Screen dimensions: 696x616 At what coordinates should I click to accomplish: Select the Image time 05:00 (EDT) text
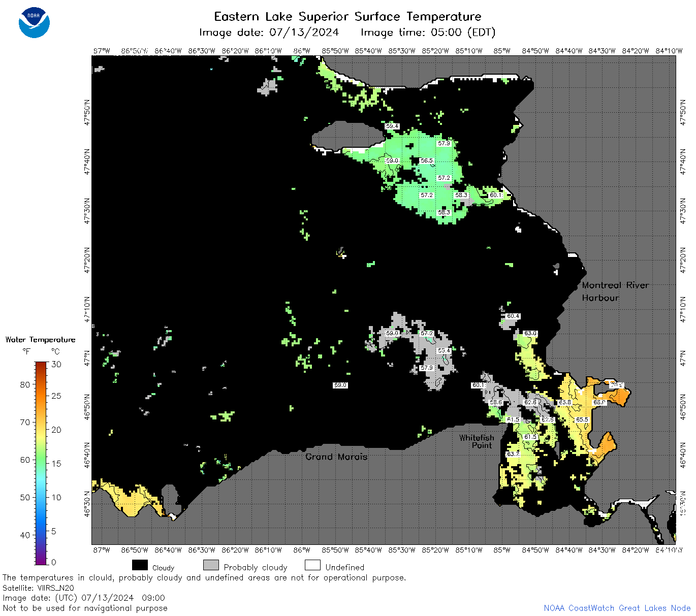pyautogui.click(x=428, y=33)
